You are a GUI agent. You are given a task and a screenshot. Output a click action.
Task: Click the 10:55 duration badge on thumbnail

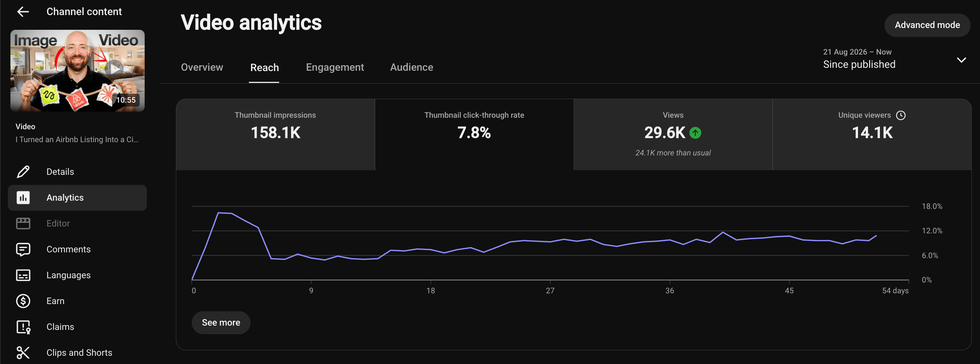point(126,100)
